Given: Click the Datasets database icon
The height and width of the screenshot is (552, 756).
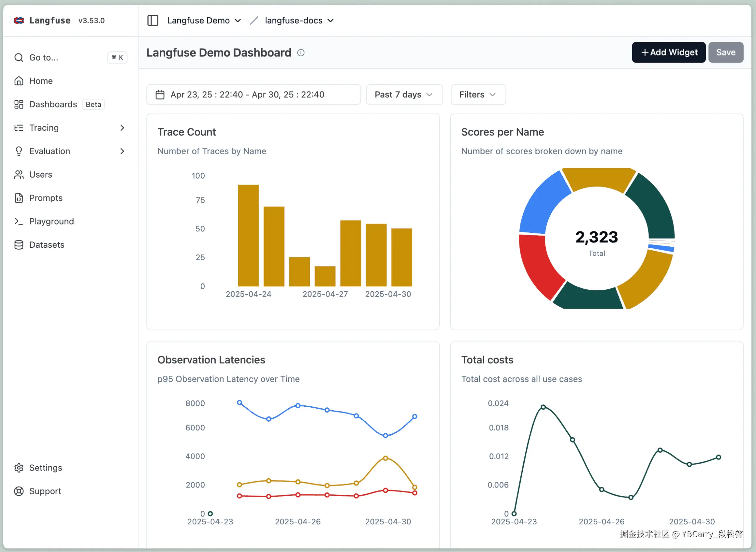Looking at the screenshot, I should coord(19,245).
